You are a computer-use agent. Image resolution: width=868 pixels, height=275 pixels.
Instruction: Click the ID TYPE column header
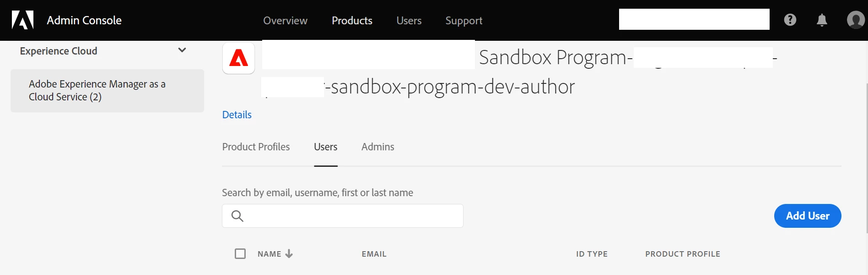[x=592, y=254]
